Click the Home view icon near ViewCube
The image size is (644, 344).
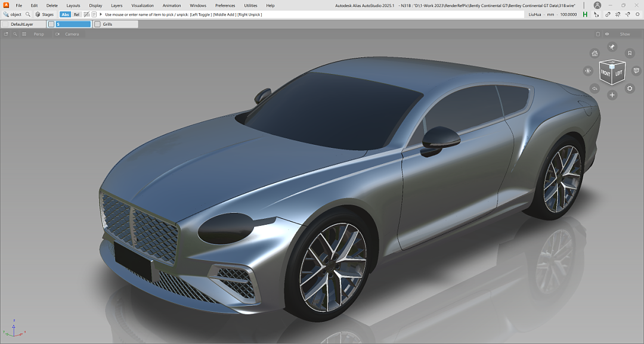(x=595, y=54)
